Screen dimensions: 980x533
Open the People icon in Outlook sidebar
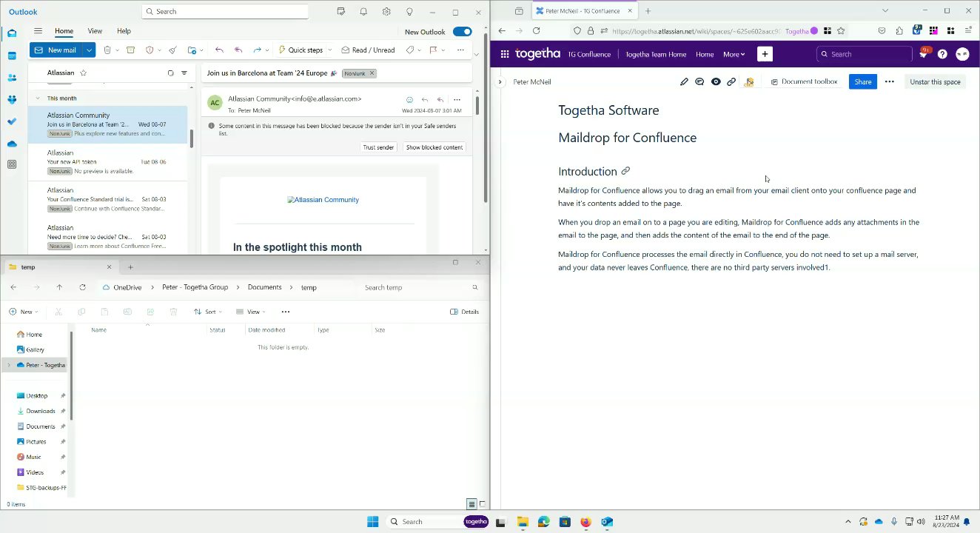click(x=12, y=78)
